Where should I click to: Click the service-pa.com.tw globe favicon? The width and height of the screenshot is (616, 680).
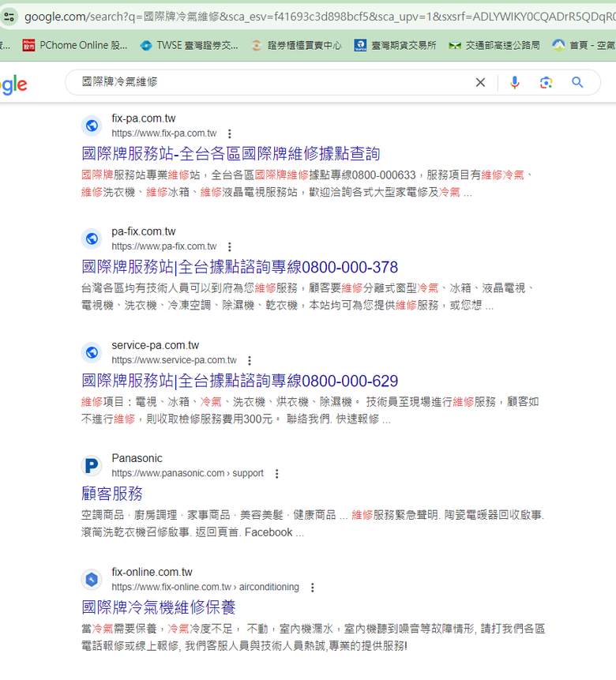[92, 352]
